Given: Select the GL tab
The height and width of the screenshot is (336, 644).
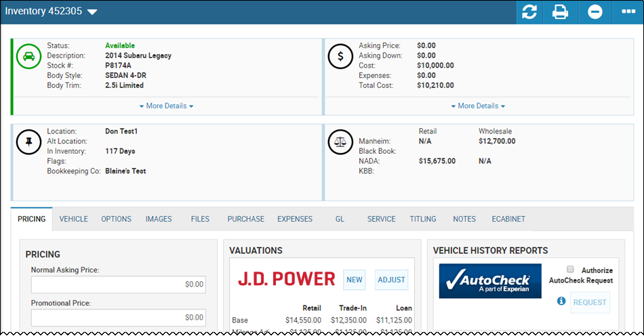Looking at the screenshot, I should [x=340, y=219].
